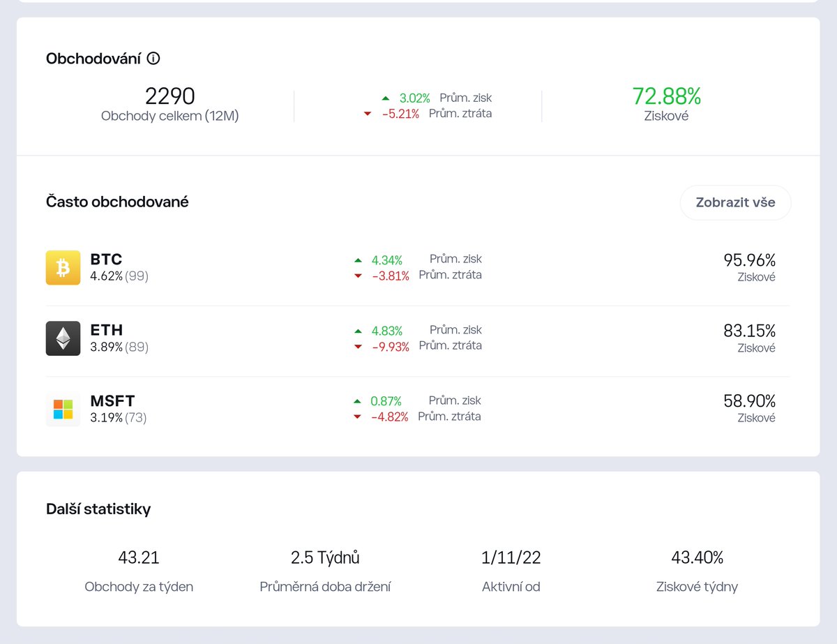Click MSFT's 58.90% profitable figure
The width and height of the screenshot is (837, 644).
749,401
